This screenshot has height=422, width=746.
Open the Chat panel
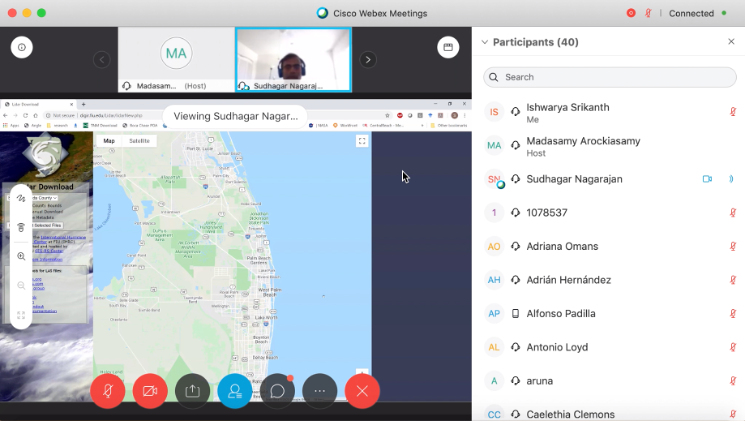(x=277, y=391)
